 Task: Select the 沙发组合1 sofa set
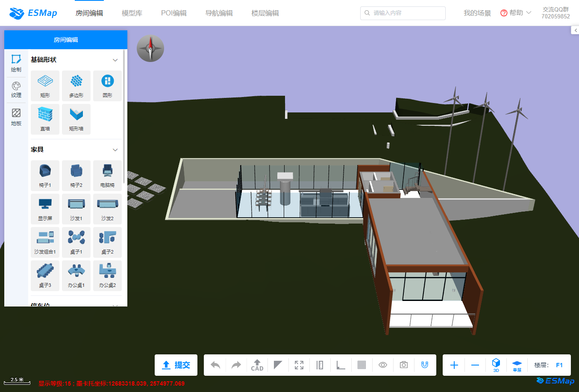[45, 242]
